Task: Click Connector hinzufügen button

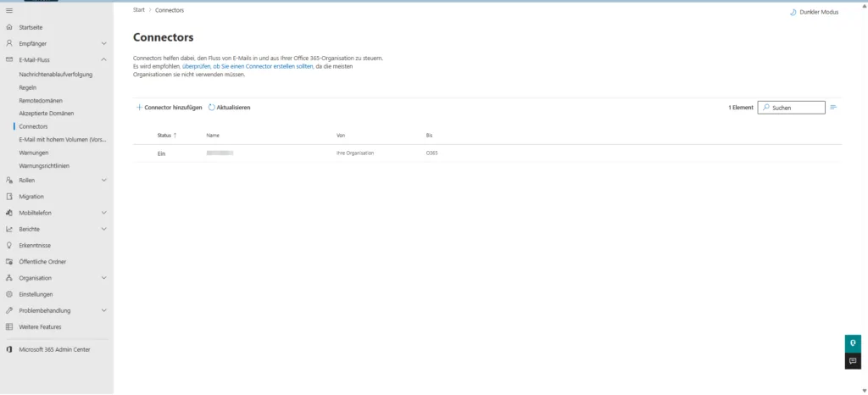Action: tap(169, 108)
